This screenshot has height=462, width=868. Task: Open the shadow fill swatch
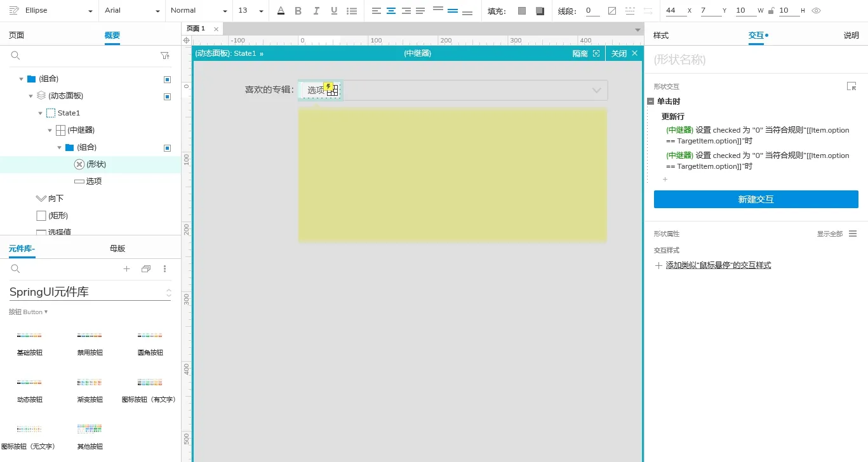[x=540, y=11]
